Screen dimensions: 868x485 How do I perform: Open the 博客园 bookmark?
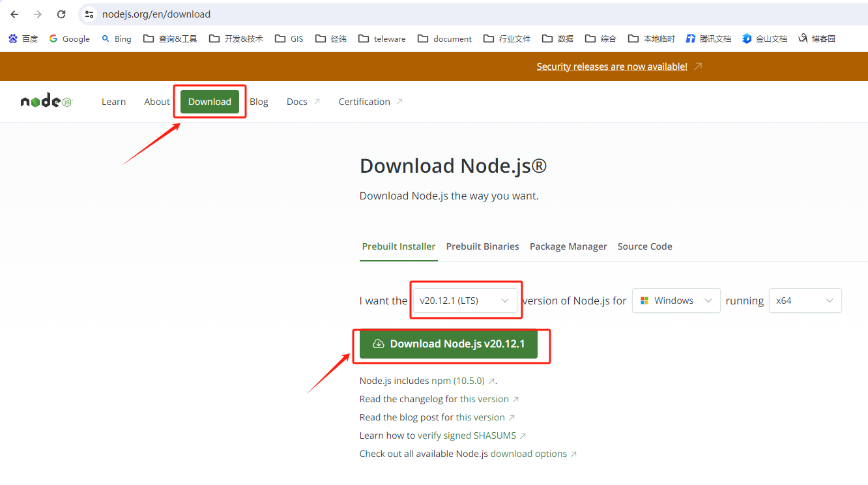click(817, 38)
